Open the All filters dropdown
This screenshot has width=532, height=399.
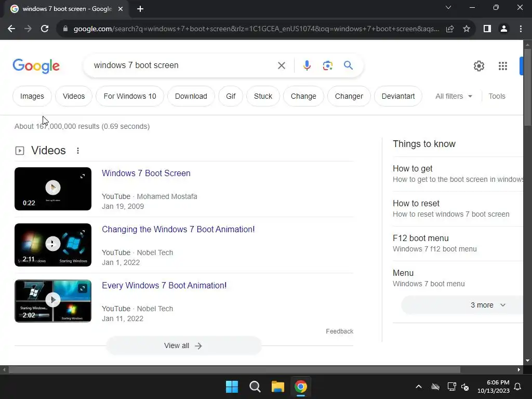454,96
